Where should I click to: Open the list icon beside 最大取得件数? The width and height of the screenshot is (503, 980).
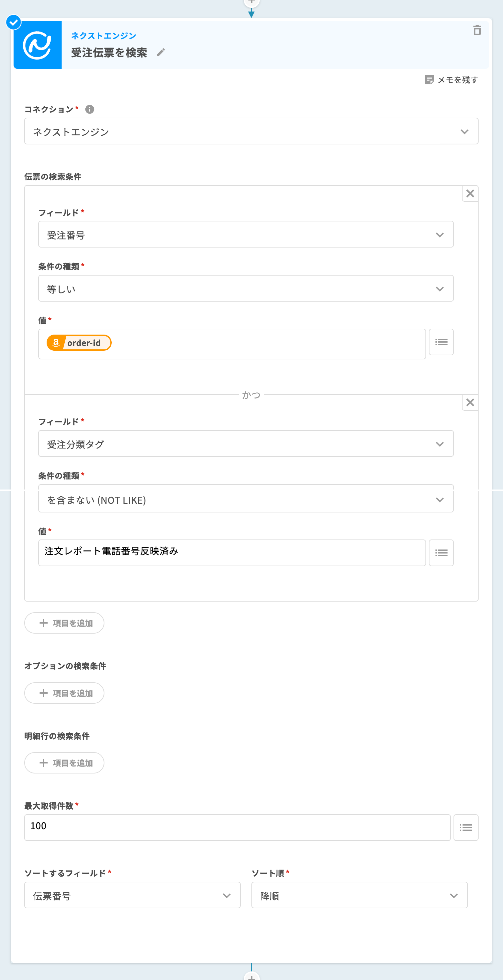click(465, 827)
